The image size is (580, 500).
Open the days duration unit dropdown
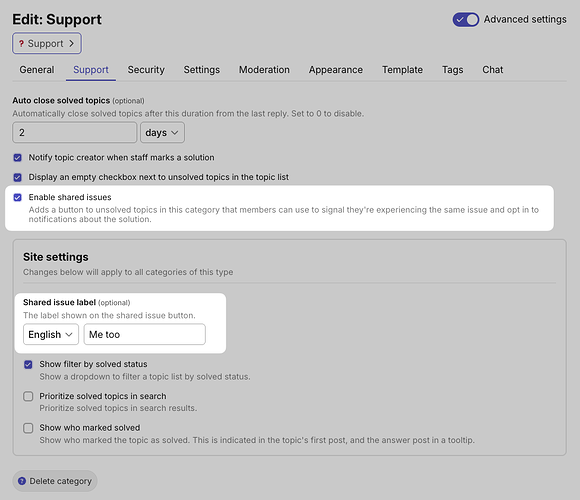point(162,132)
